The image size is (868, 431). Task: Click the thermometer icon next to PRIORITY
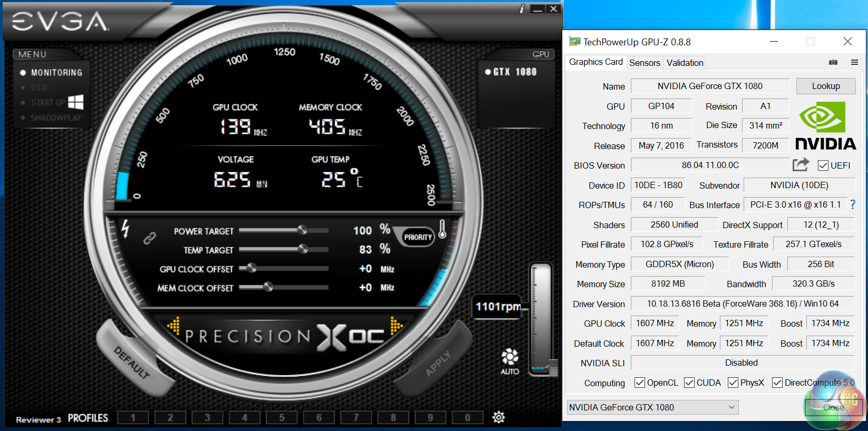442,229
